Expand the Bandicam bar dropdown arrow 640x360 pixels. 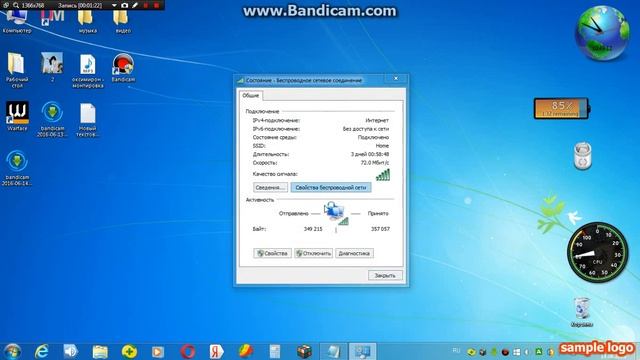pyautogui.click(x=114, y=5)
